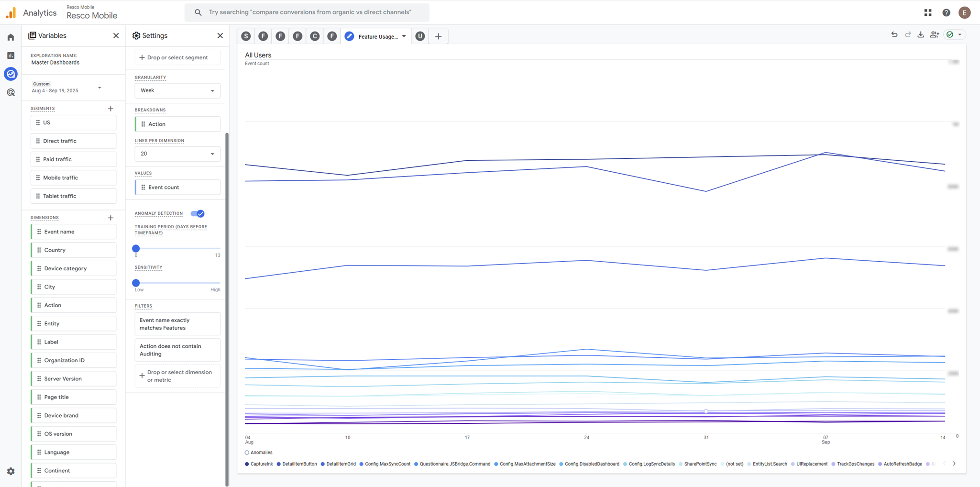Open Admin settings gear icon
Screen dimensions: 980x487
tap(11, 471)
